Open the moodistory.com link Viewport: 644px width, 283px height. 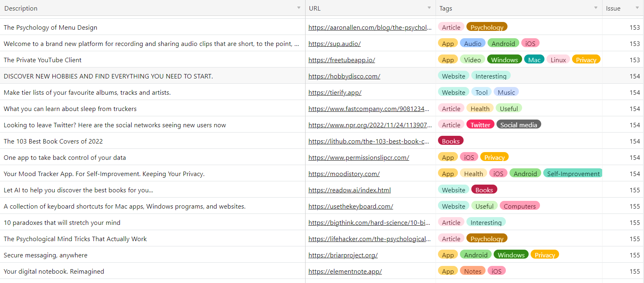(x=344, y=174)
